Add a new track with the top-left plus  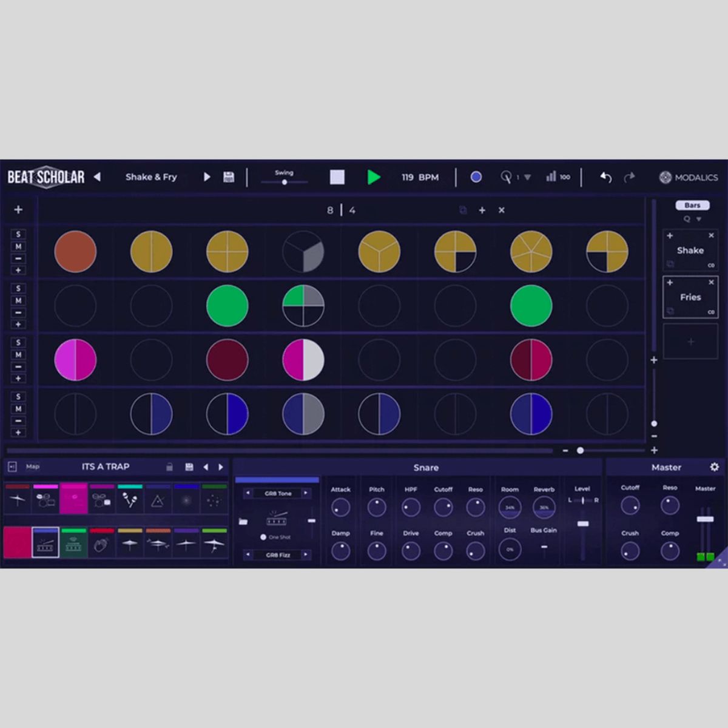18,209
